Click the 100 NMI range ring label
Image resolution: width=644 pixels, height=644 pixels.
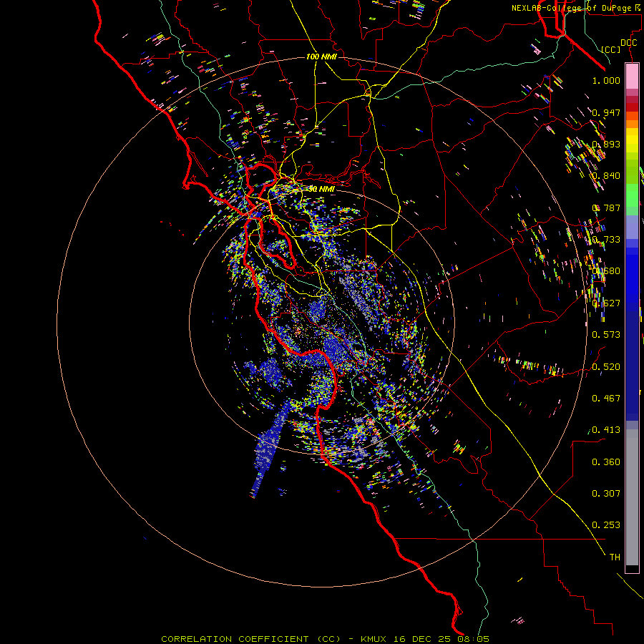tap(321, 57)
